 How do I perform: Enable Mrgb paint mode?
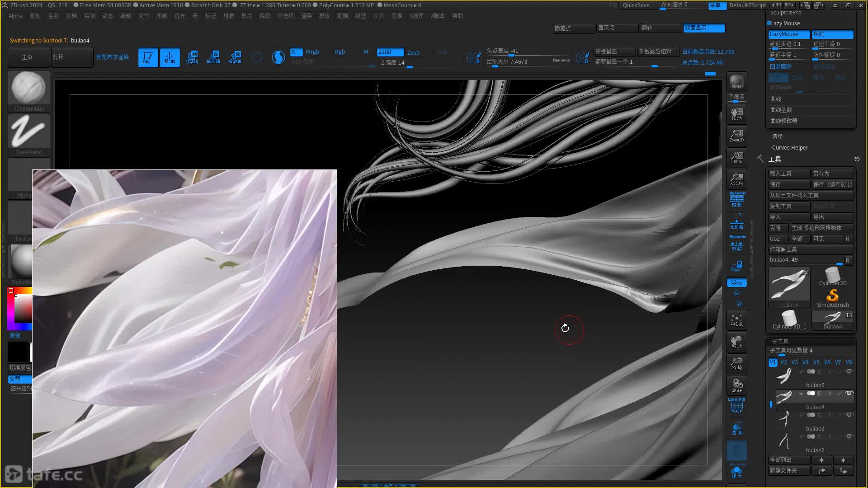[312, 52]
